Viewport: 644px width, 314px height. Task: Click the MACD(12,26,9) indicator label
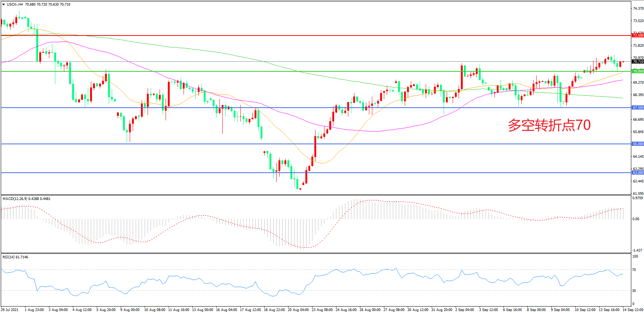coord(15,199)
